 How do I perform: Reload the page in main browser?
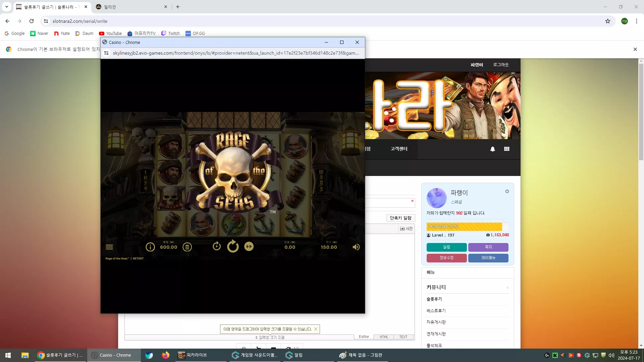[x=32, y=21]
